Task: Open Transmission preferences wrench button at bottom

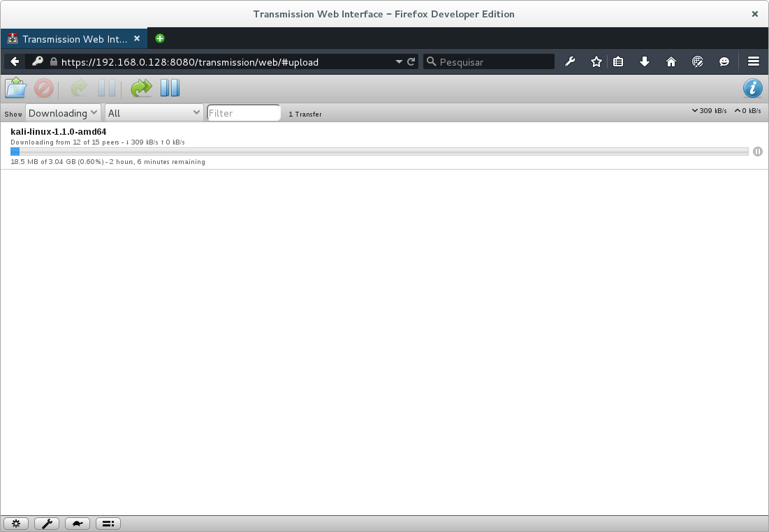Action: tap(47, 523)
